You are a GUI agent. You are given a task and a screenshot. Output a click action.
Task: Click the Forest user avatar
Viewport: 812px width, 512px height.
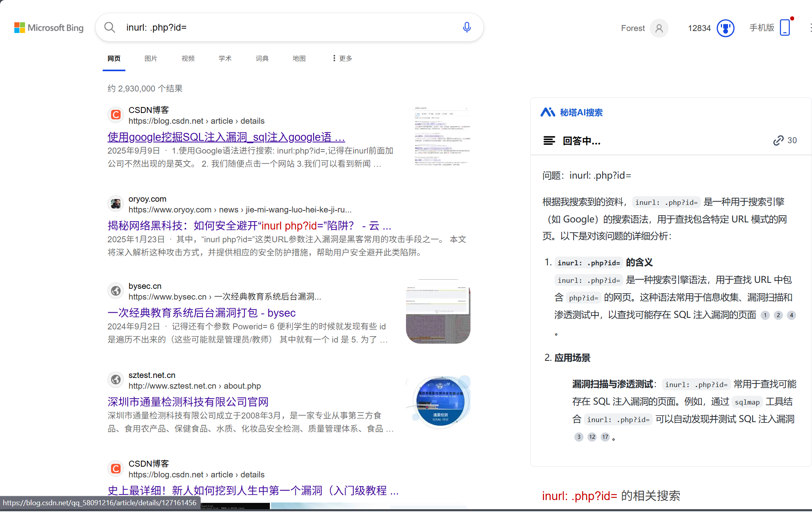659,28
